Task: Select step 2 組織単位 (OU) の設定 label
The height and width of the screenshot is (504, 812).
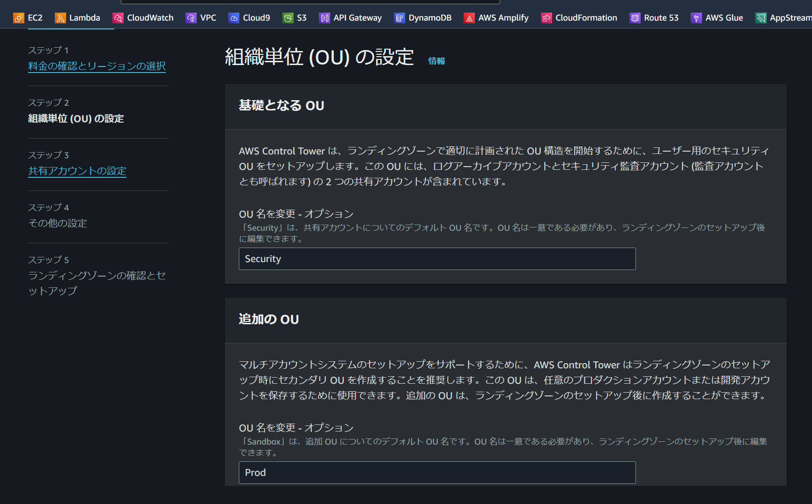Action: pos(76,118)
